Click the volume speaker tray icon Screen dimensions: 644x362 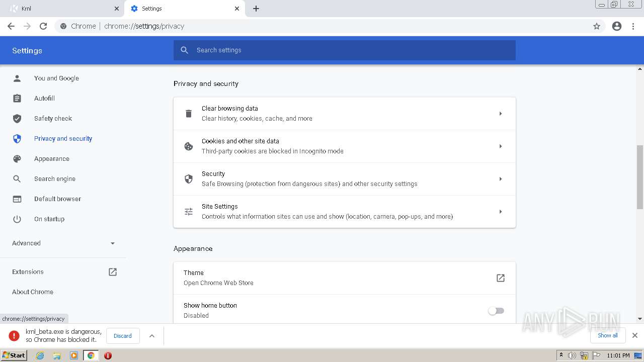click(572, 355)
